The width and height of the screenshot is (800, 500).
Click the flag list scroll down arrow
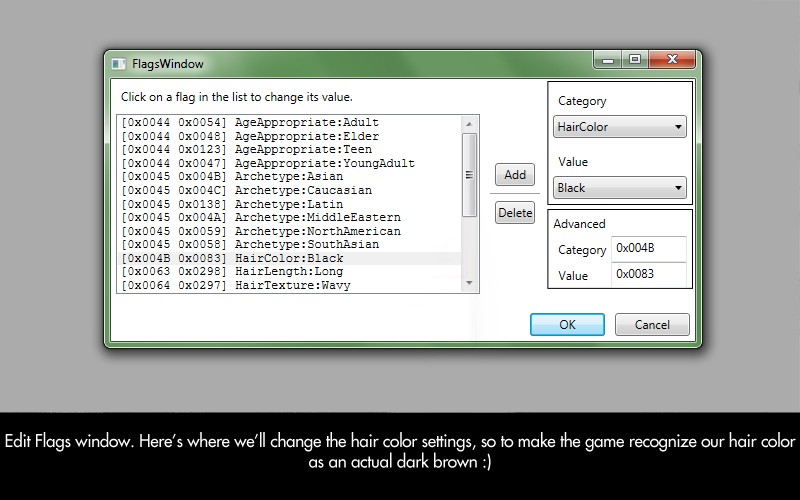click(469, 283)
